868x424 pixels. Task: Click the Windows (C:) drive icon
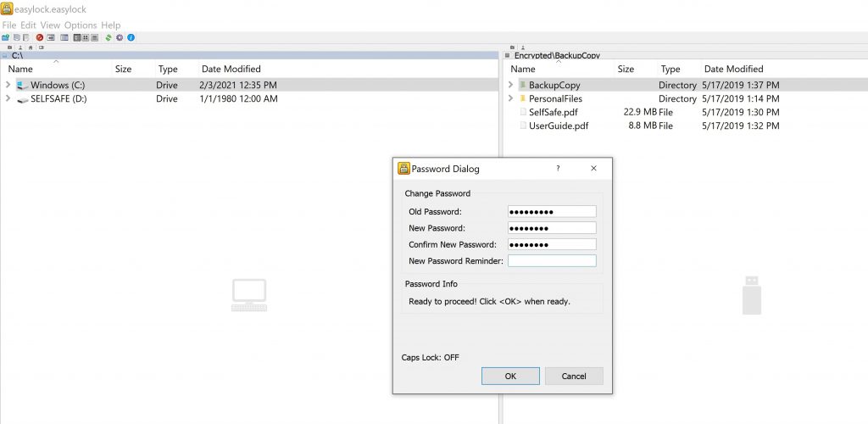[22, 86]
